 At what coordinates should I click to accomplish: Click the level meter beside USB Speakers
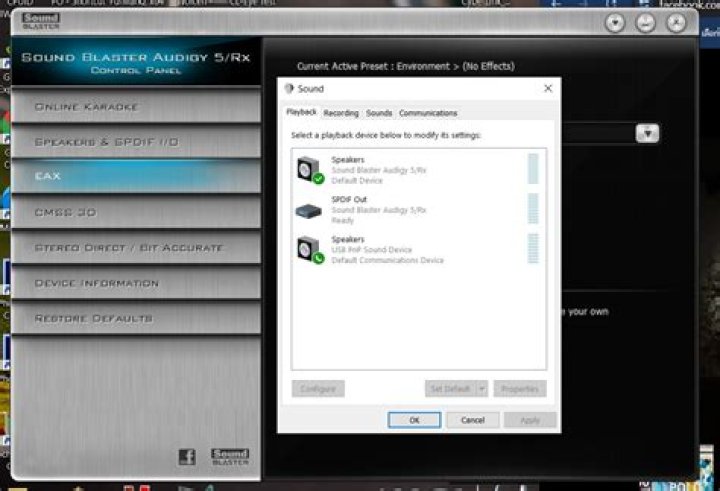(x=533, y=249)
